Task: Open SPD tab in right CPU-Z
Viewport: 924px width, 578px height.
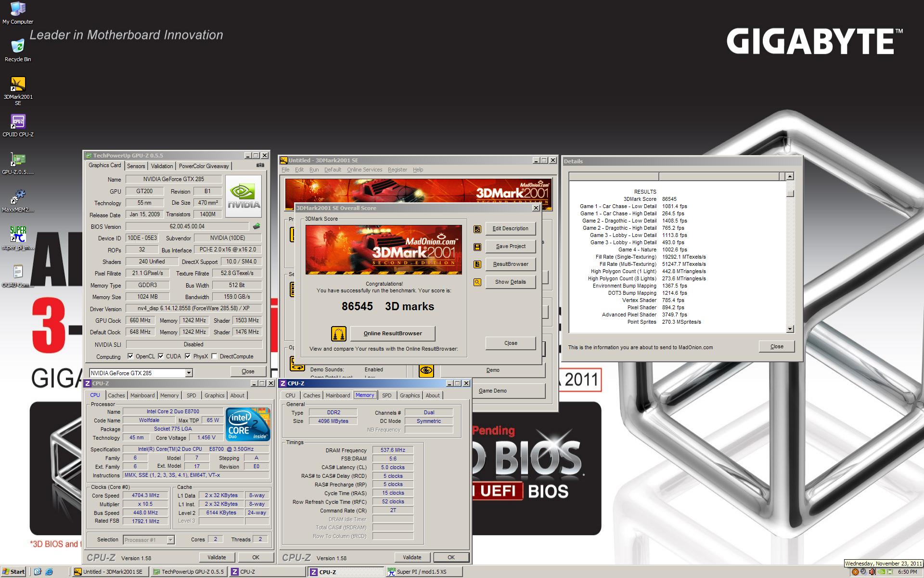Action: [387, 395]
